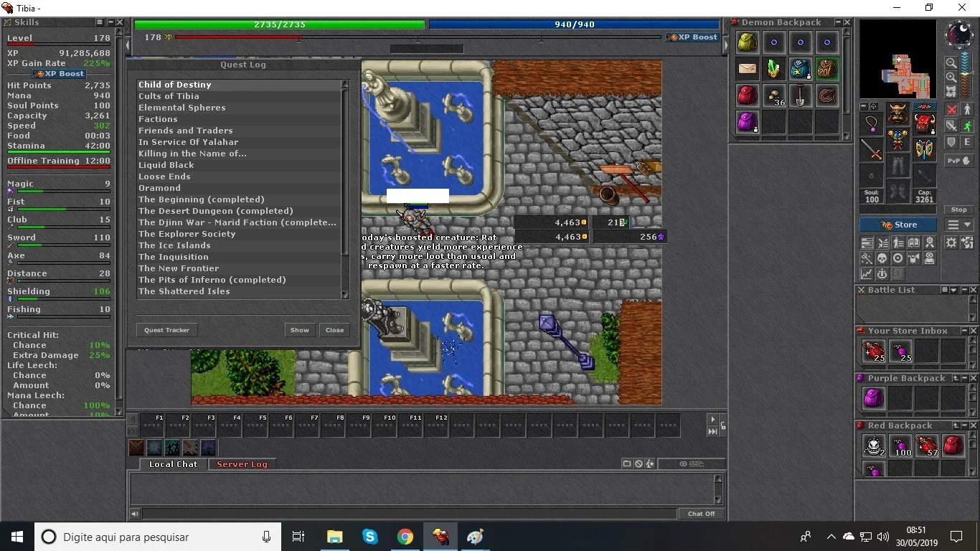Viewport: 980px width, 551px height.
Task: Click the XP Boost button in Skills
Action: (x=60, y=74)
